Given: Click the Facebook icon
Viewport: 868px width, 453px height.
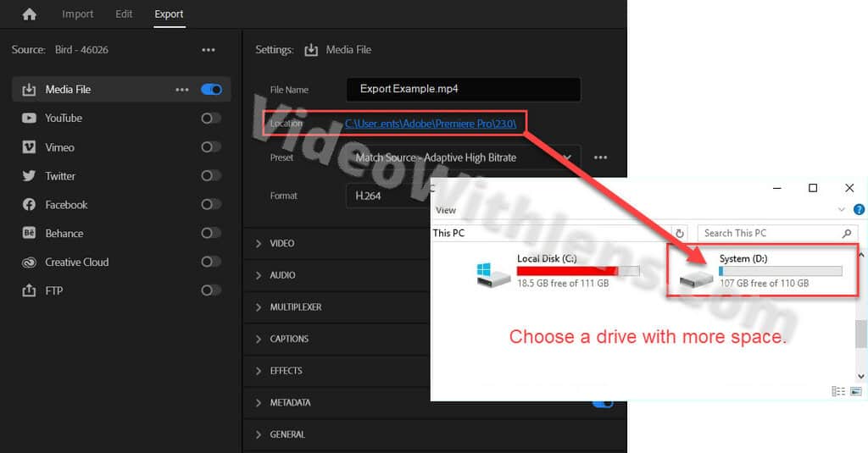Looking at the screenshot, I should click(29, 205).
